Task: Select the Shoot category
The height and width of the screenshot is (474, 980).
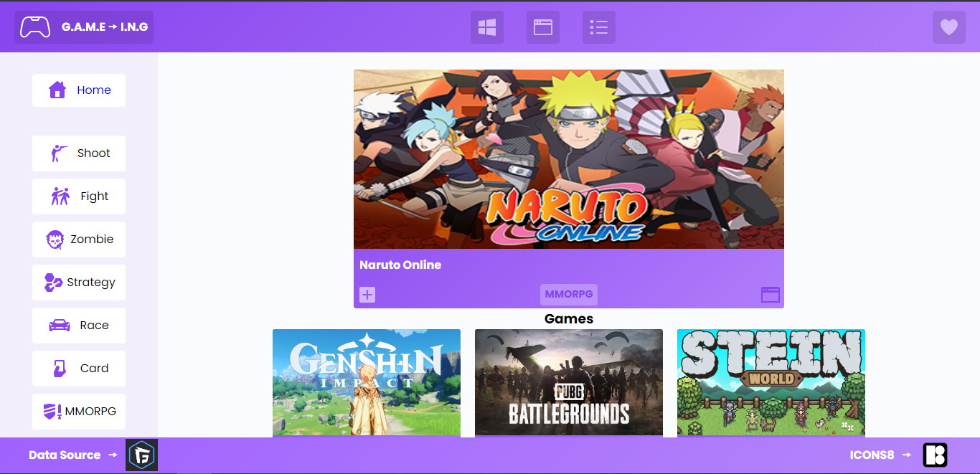Action: 79,153
